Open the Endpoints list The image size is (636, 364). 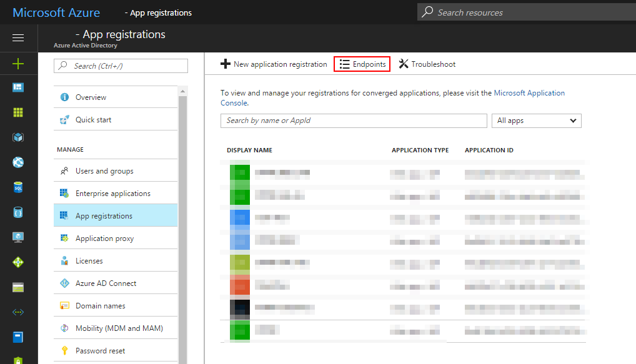point(362,64)
